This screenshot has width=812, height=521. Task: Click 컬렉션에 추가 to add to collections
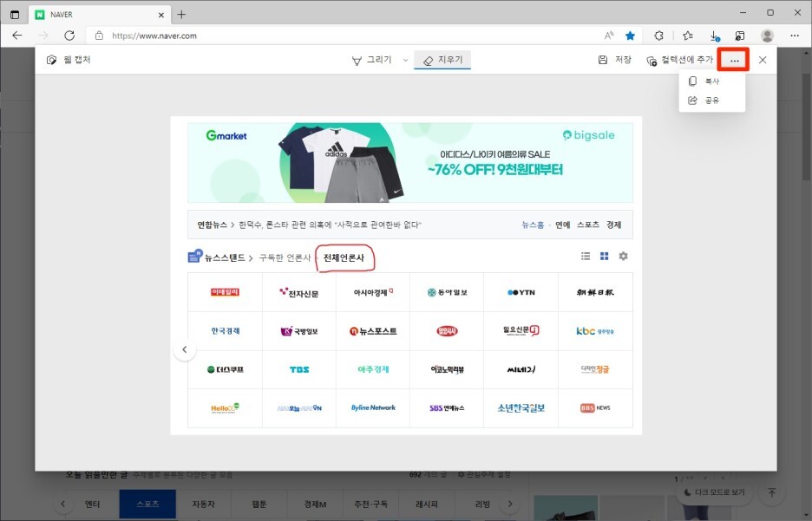click(x=679, y=60)
